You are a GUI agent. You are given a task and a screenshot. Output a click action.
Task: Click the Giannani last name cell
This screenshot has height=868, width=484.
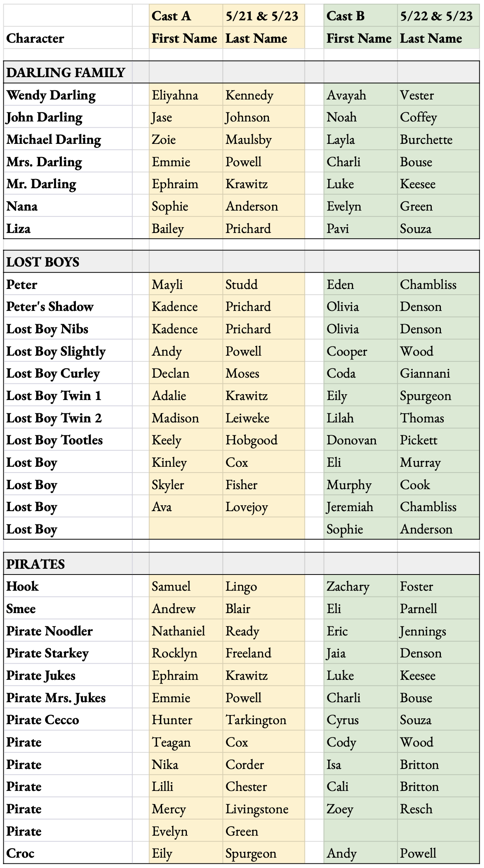point(425,373)
